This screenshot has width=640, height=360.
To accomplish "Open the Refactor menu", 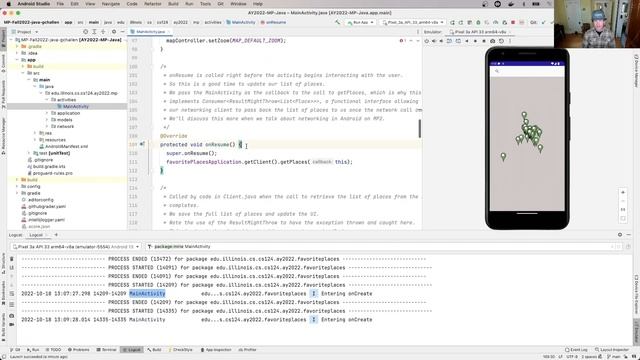I will (x=153, y=4).
